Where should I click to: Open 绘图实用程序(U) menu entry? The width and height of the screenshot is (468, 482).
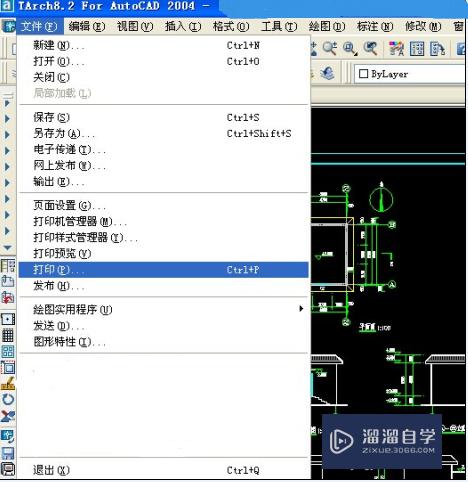pyautogui.click(x=163, y=309)
